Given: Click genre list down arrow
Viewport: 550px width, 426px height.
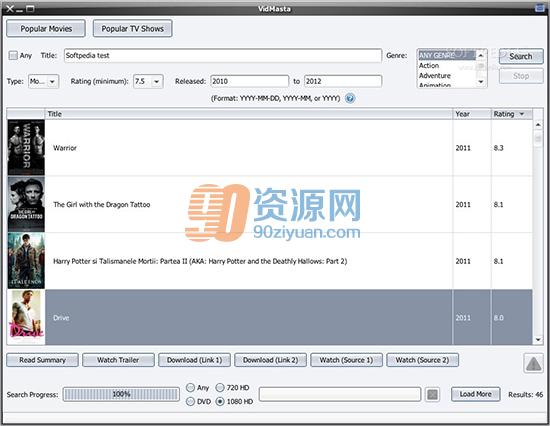Looking at the screenshot, I should (481, 82).
